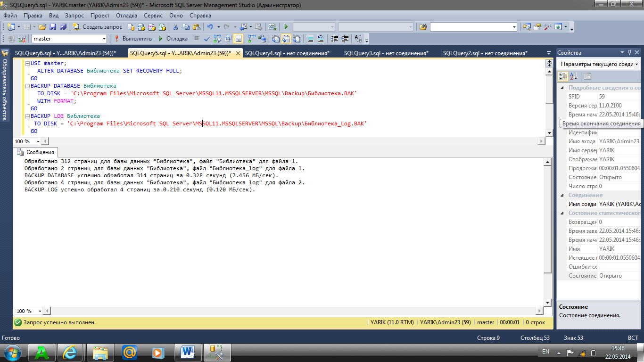Click the Properties Window toolbar icon

coord(537,27)
